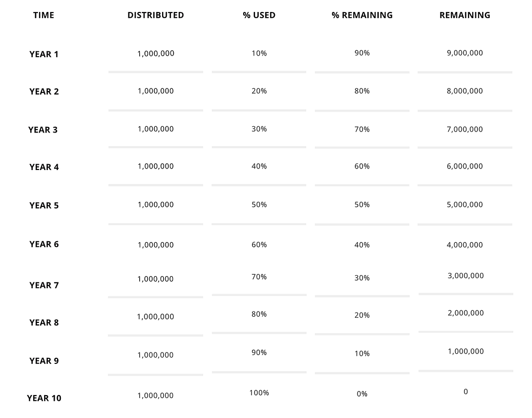
Task: Click the YEAR 7 row label
Action: pyautogui.click(x=44, y=285)
